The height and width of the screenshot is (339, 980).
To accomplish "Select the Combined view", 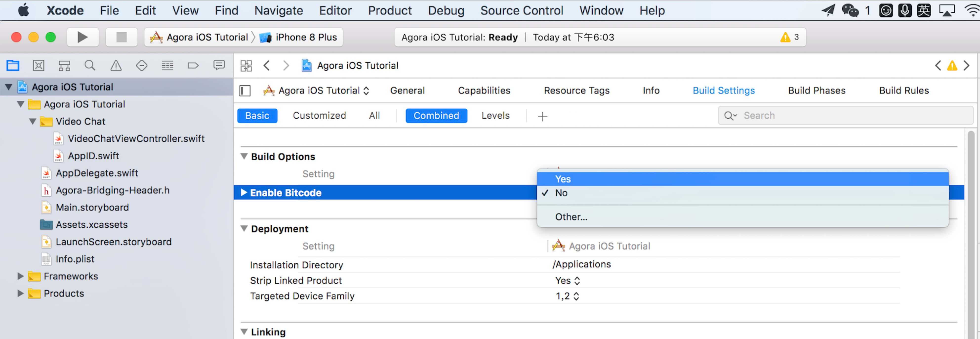I will 436,116.
